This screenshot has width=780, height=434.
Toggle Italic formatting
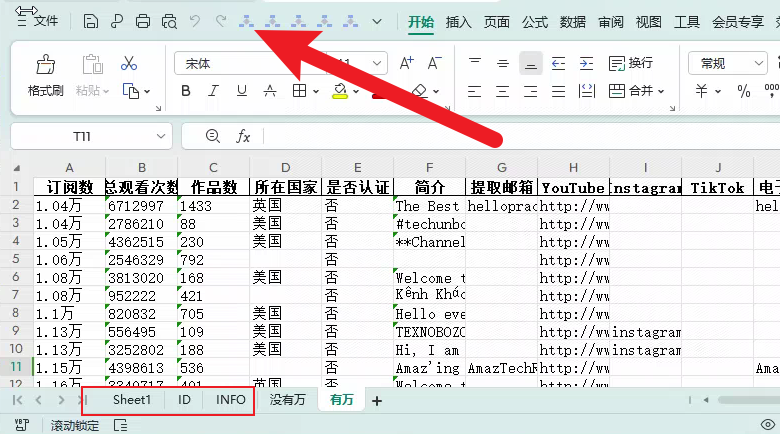213,91
